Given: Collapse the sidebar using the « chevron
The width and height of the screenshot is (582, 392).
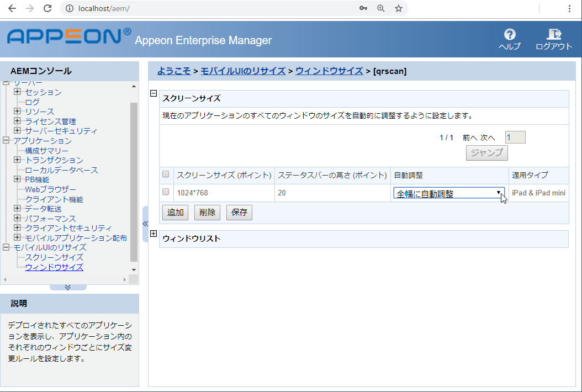Looking at the screenshot, I should coord(145,224).
